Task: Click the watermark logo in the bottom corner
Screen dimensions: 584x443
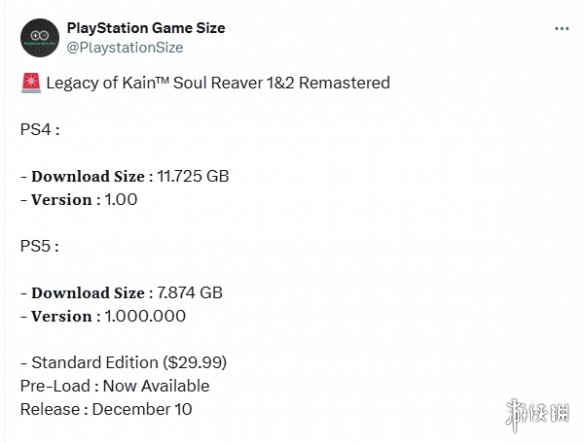Action: pyautogui.click(x=537, y=414)
